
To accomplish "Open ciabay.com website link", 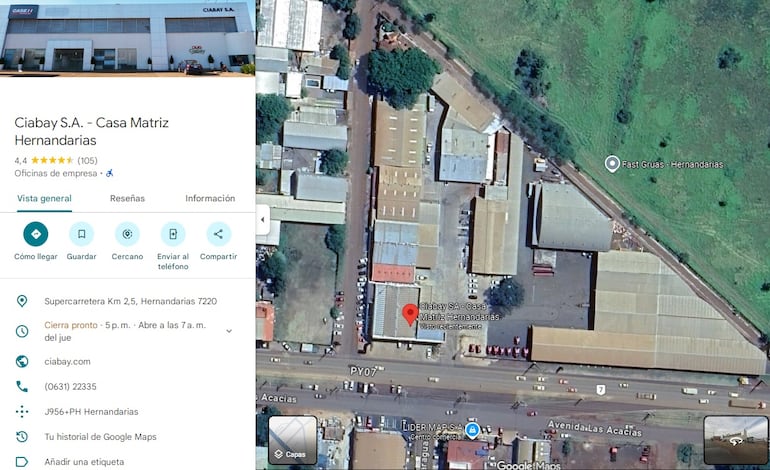I will 67,361.
